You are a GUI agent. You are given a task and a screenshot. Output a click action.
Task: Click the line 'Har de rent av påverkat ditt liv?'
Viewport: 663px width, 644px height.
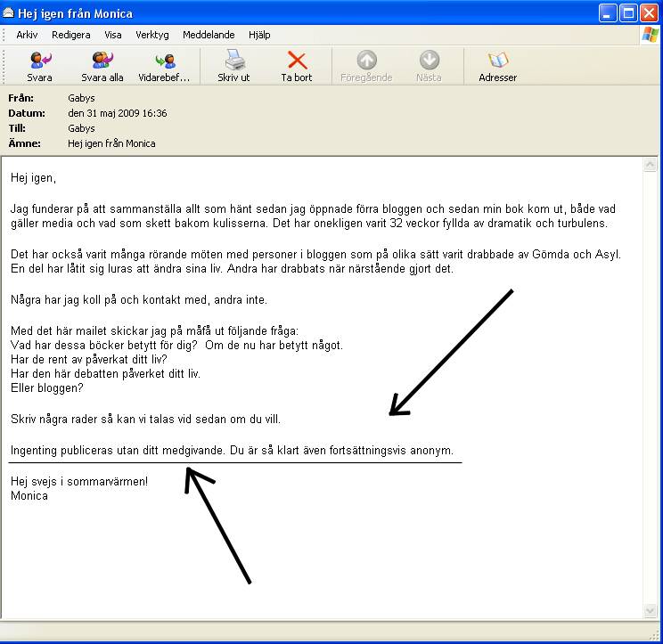point(89,359)
